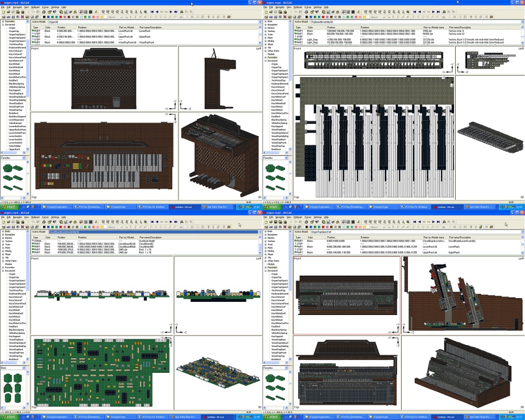Open Active Model dropdown in Organ.ldr window

point(260,22)
